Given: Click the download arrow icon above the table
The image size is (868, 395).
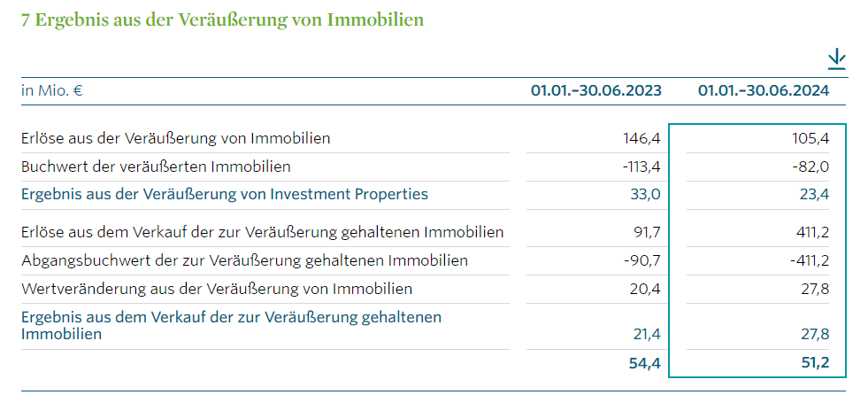Looking at the screenshot, I should point(836,58).
